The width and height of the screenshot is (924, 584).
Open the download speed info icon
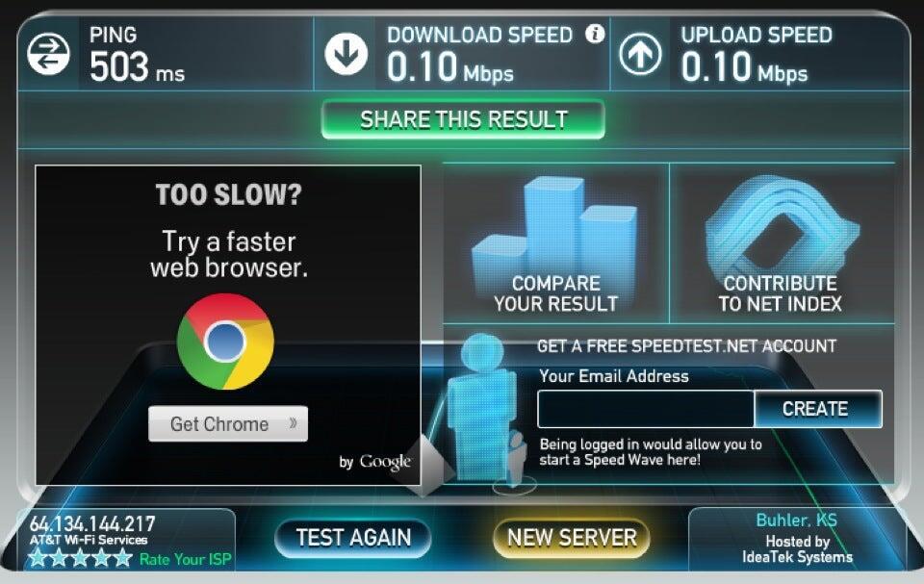click(x=595, y=34)
